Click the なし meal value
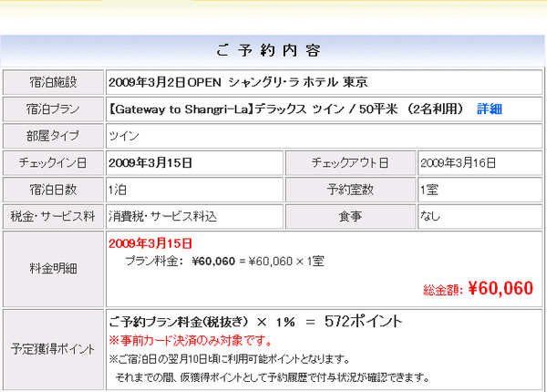Viewport: 547px width, 392px height. (x=430, y=216)
